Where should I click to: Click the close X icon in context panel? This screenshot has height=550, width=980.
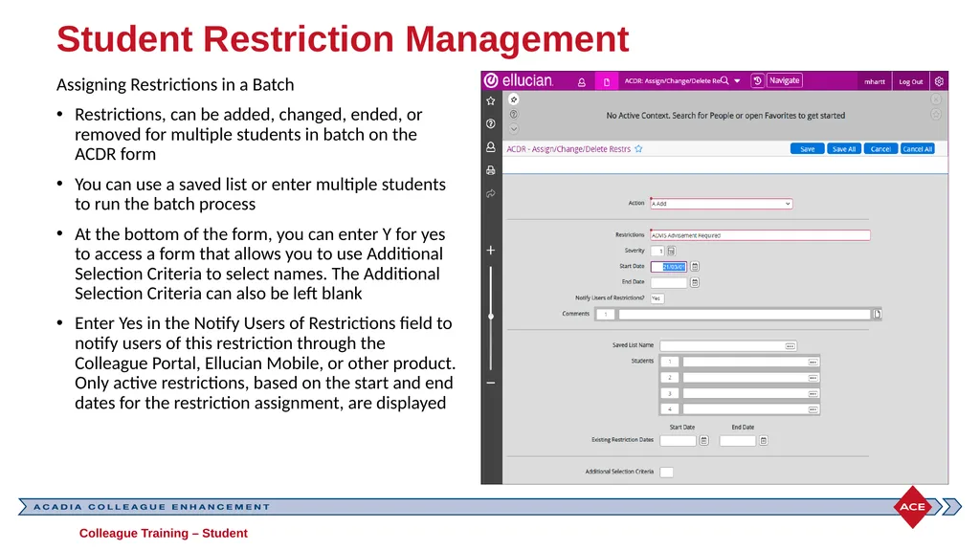[x=936, y=99]
